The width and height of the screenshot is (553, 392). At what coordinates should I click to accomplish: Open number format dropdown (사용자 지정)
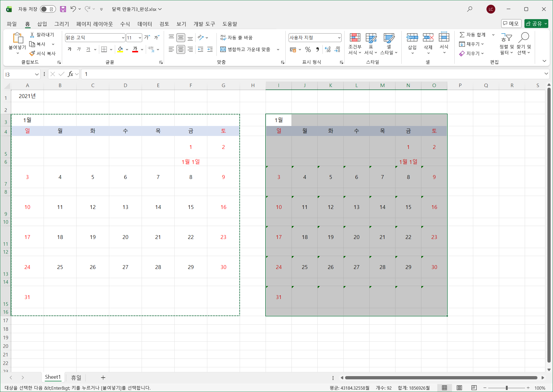339,38
